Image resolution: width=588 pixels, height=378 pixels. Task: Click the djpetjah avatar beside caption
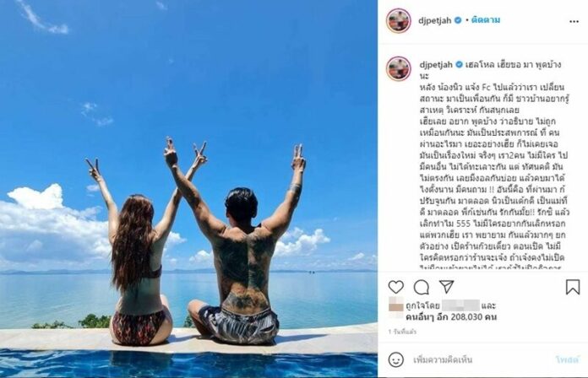(x=398, y=68)
